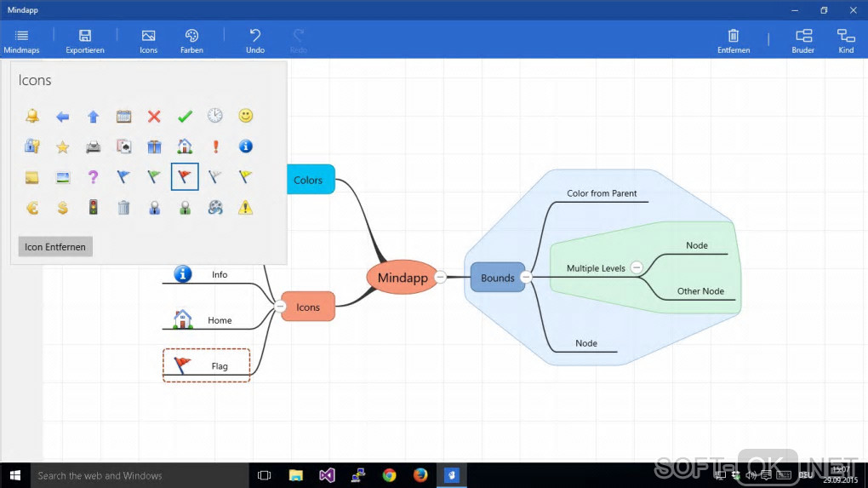
Task: Apply the dollar sign icon
Action: point(63,208)
